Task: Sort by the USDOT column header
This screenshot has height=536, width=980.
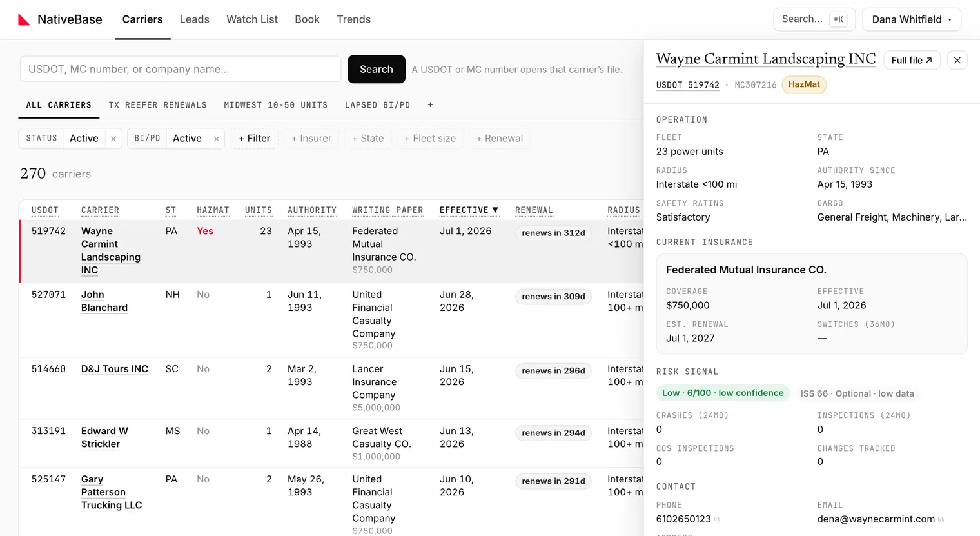Action: tap(45, 210)
